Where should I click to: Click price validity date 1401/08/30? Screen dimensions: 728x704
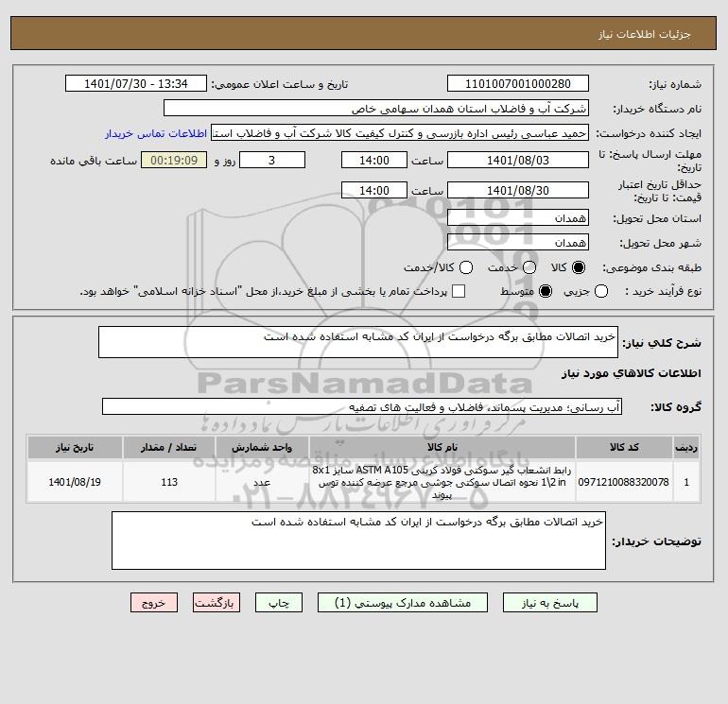tap(518, 191)
